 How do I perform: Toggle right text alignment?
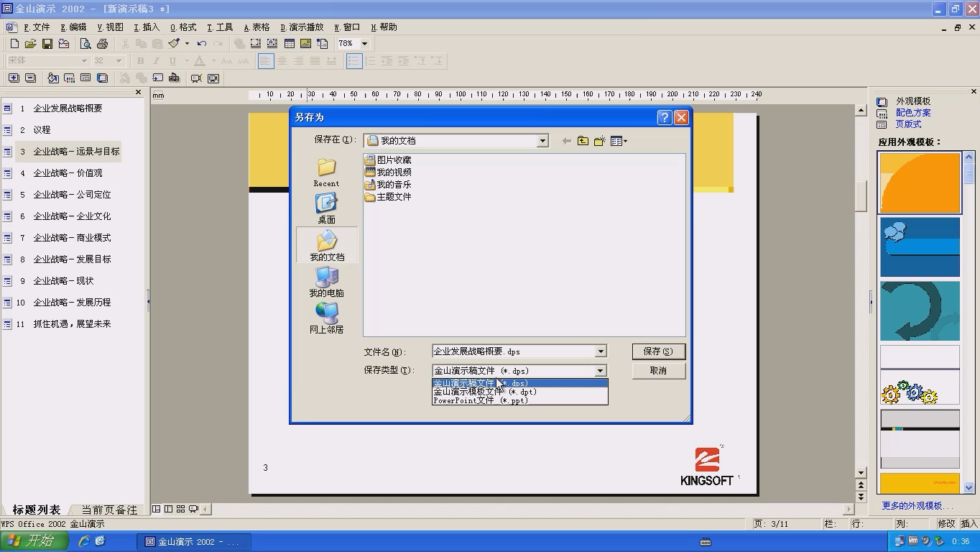(298, 61)
